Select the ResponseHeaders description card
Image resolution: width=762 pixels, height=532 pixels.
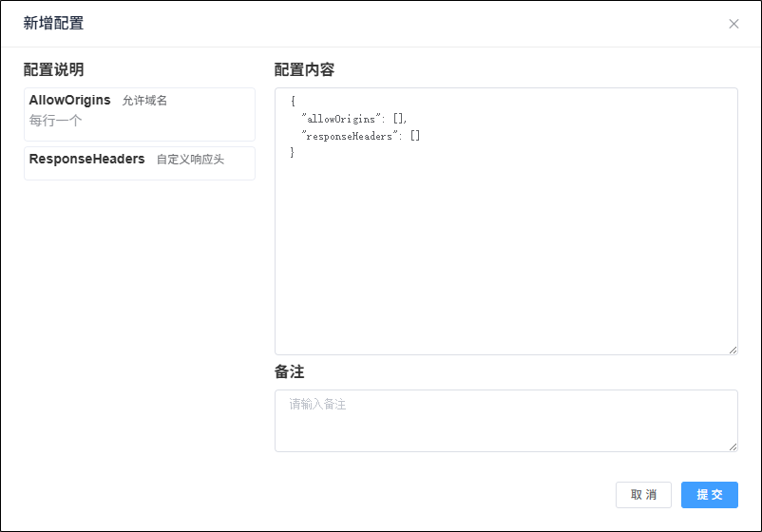click(x=140, y=162)
